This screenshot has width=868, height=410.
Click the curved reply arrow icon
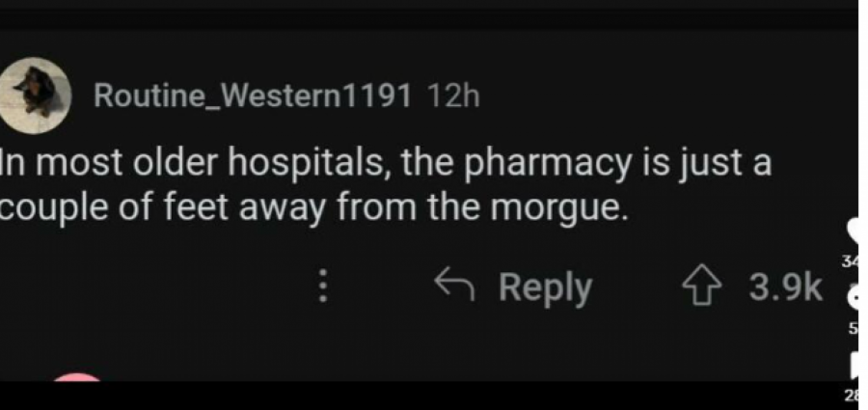pyautogui.click(x=454, y=283)
